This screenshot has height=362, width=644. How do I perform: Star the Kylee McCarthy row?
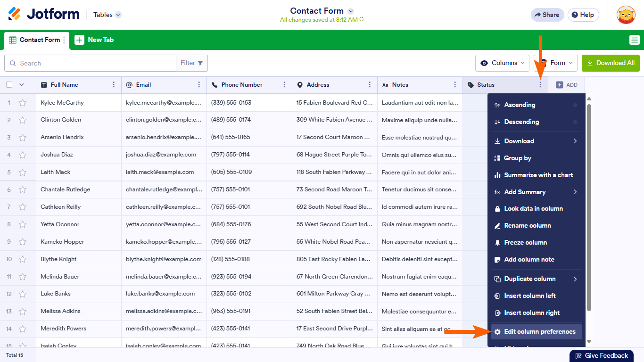(23, 103)
